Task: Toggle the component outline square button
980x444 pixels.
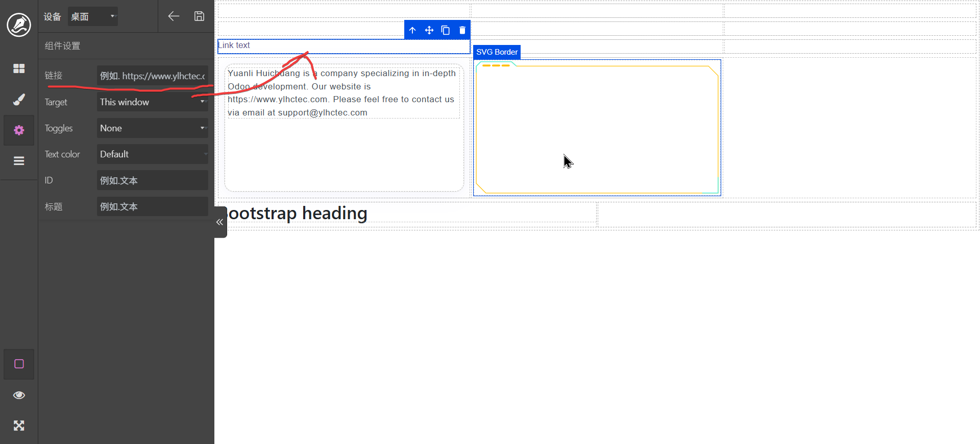Action: click(x=19, y=364)
